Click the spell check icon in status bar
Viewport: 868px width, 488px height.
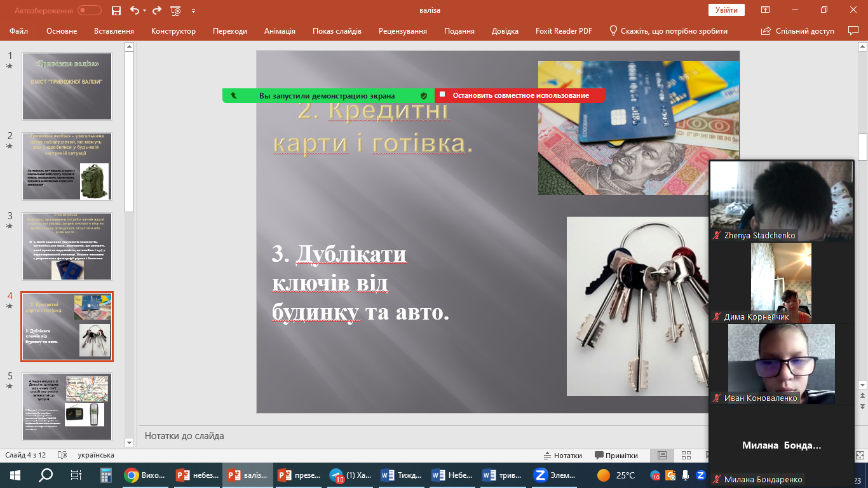tap(62, 456)
